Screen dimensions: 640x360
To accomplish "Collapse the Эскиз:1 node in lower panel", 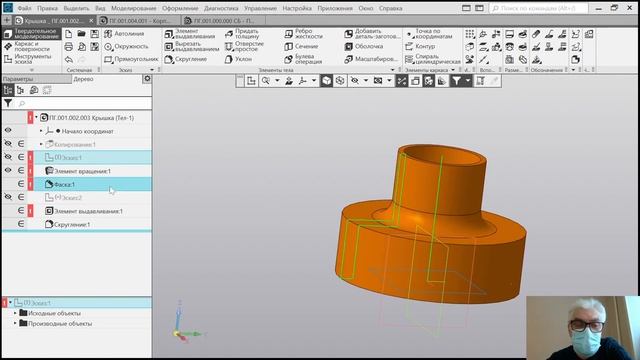I will coord(10,303).
